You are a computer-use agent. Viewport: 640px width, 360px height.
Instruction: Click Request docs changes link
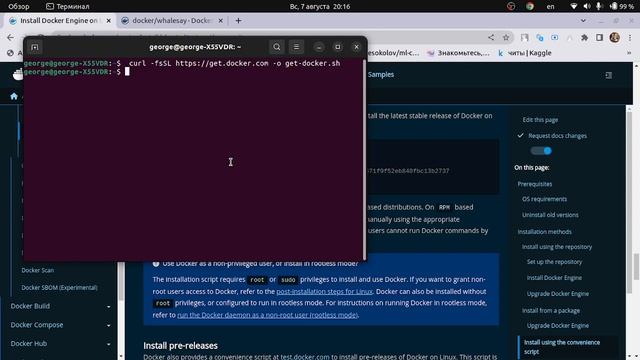pos(557,136)
